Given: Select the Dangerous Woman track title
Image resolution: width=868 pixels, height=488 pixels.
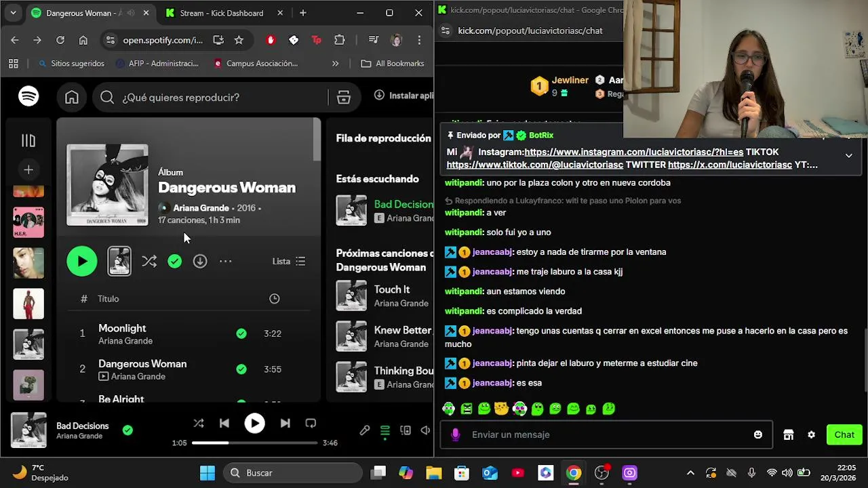Looking at the screenshot, I should (x=142, y=364).
